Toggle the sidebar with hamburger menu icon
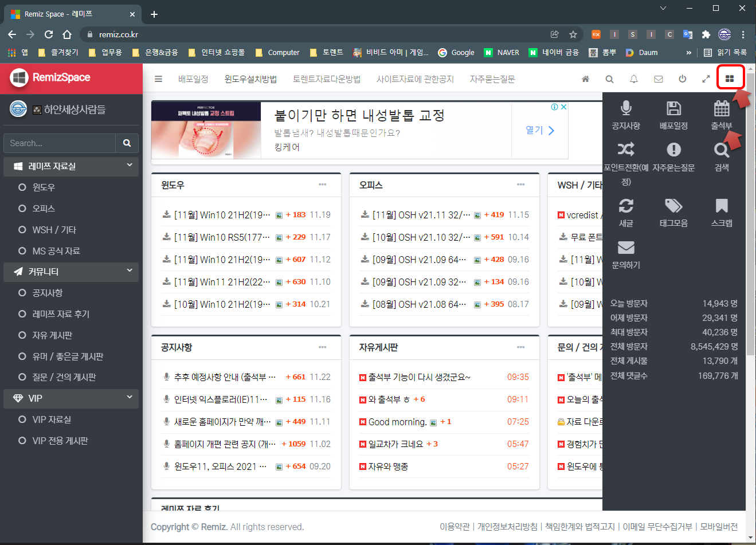Viewport: 756px width, 545px height. (159, 79)
